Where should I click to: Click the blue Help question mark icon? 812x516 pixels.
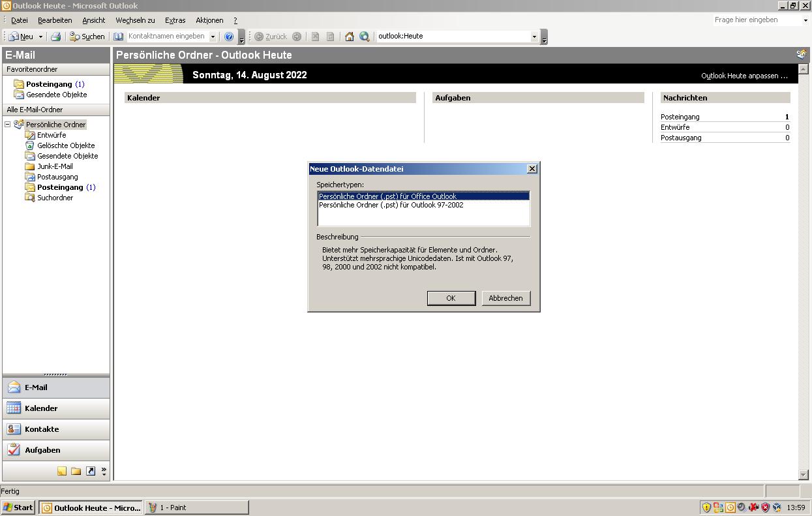point(229,37)
